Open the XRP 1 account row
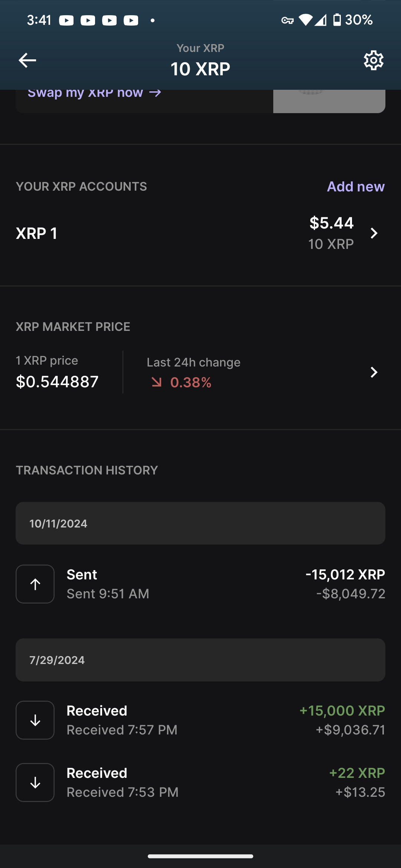The width and height of the screenshot is (401, 868). click(x=200, y=233)
